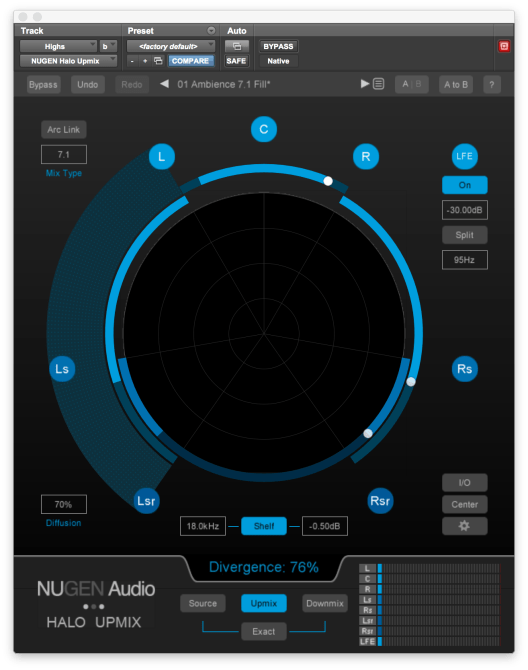Switch monitoring to Downmix
This screenshot has width=528, height=670.
tap(325, 603)
